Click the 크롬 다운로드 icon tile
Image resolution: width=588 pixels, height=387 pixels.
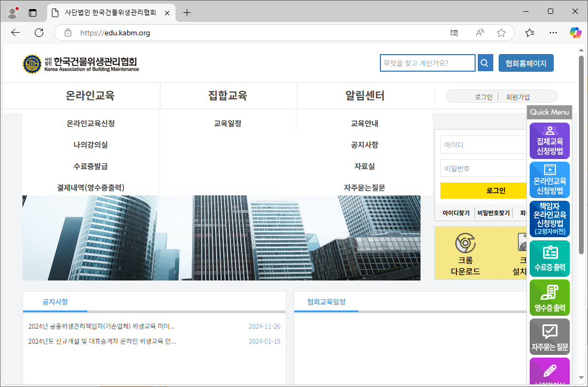[465, 254]
